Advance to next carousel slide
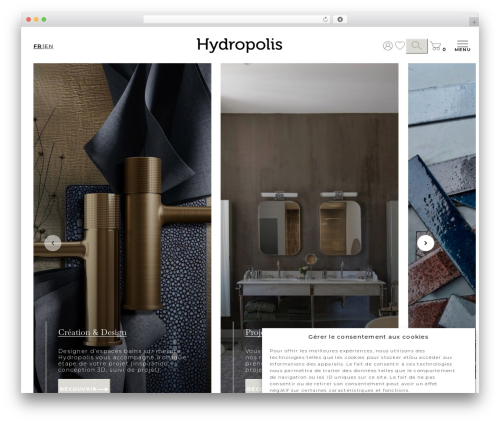This screenshot has width=500, height=423. tap(425, 243)
